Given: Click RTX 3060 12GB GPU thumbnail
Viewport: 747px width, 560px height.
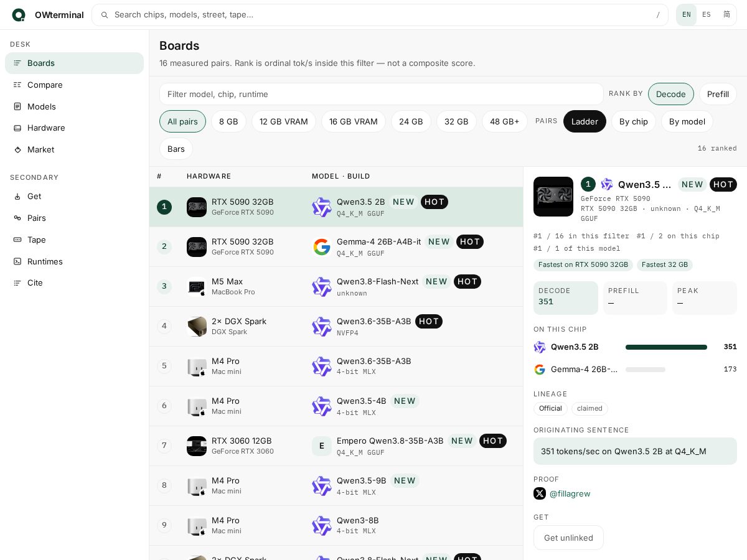Looking at the screenshot, I should click(197, 446).
